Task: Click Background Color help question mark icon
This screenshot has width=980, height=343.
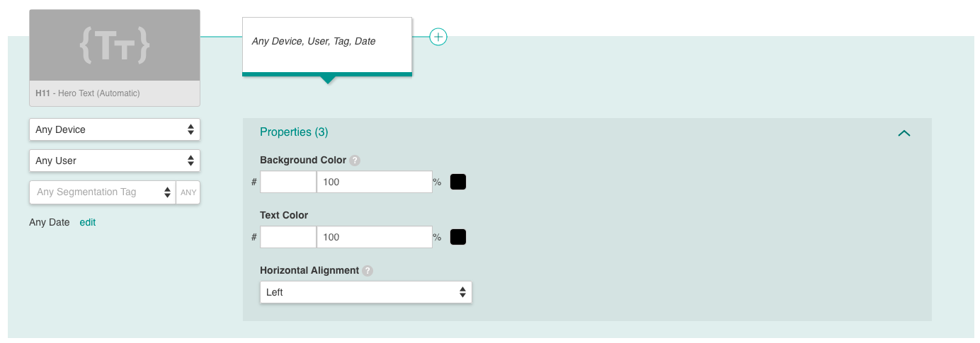Action: pos(355,161)
